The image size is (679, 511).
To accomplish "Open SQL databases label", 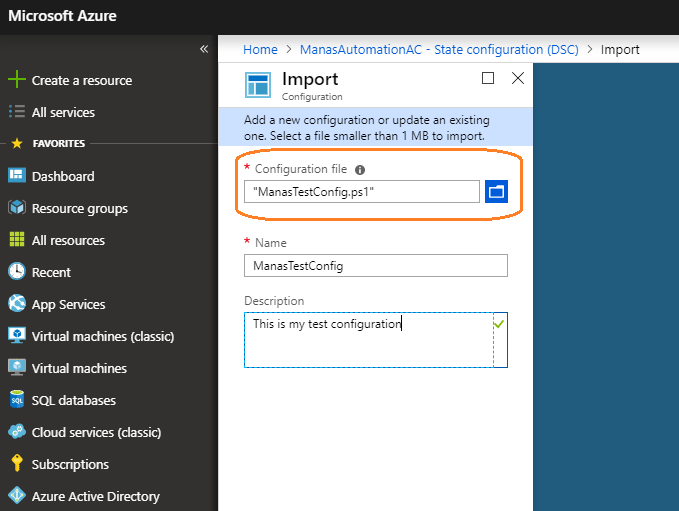I will [74, 401].
